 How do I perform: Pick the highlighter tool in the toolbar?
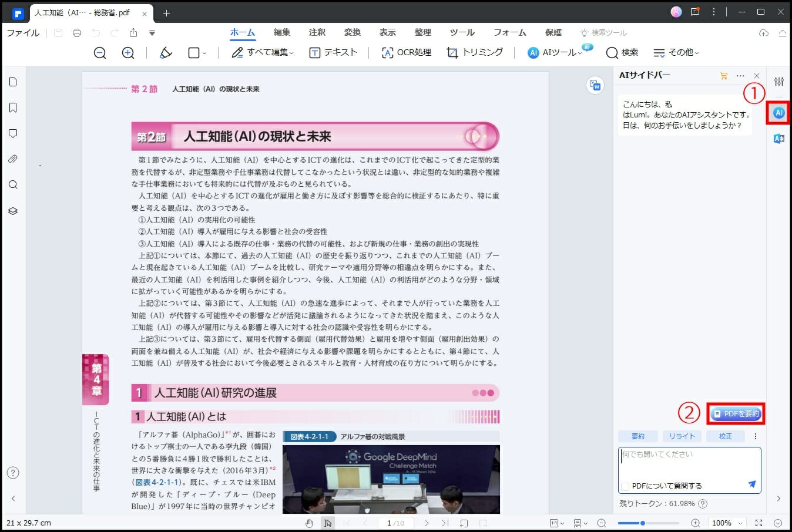click(x=165, y=52)
